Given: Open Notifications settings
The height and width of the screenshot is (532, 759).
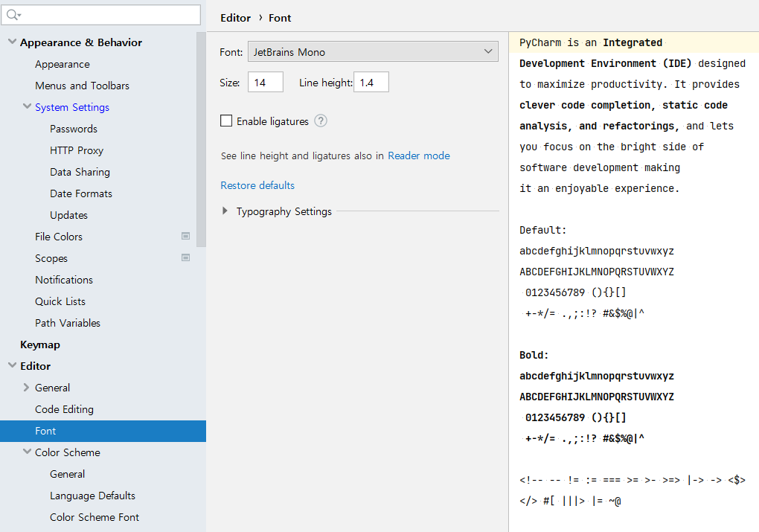Looking at the screenshot, I should pyautogui.click(x=64, y=280).
